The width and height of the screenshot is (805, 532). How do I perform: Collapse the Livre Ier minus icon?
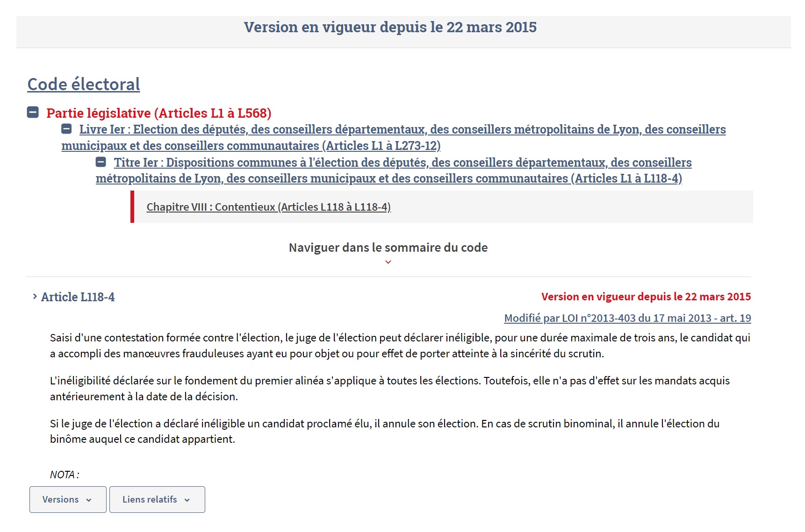[x=67, y=129]
